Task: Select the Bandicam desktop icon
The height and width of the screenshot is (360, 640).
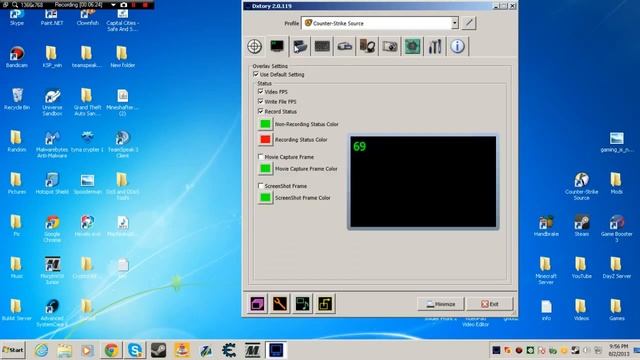Action: tap(17, 57)
